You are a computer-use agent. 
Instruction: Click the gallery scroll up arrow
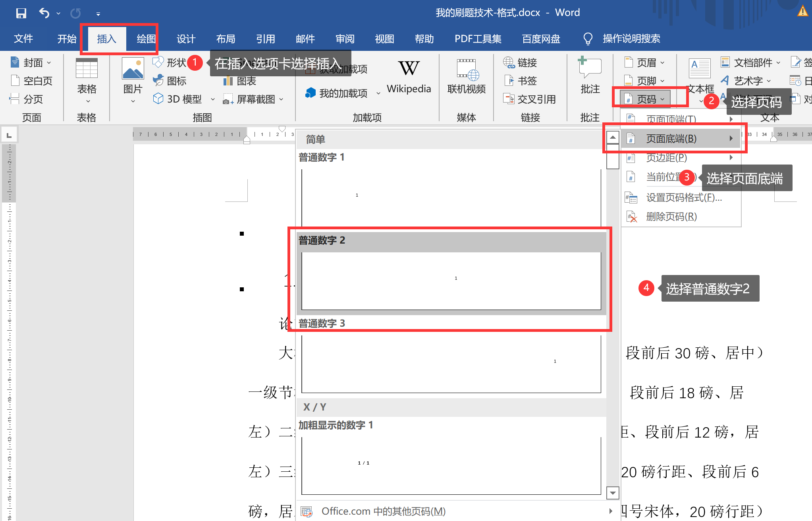point(613,138)
